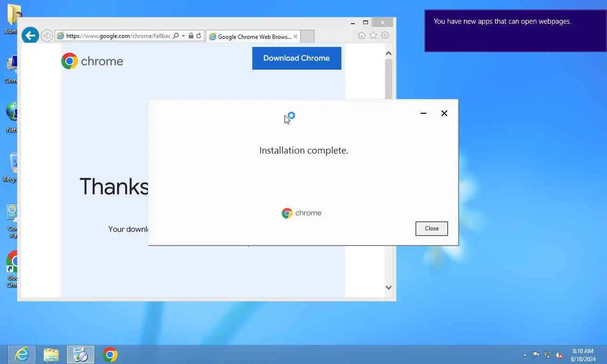Click the chrome logo in installer dialog

point(302,213)
